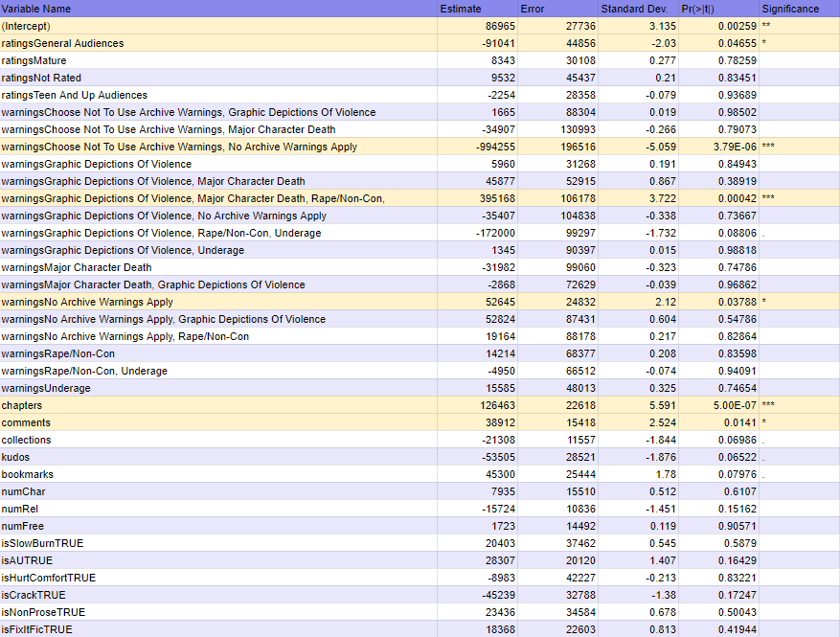
Task: Select the Variable Name column header
Action: tap(218, 9)
